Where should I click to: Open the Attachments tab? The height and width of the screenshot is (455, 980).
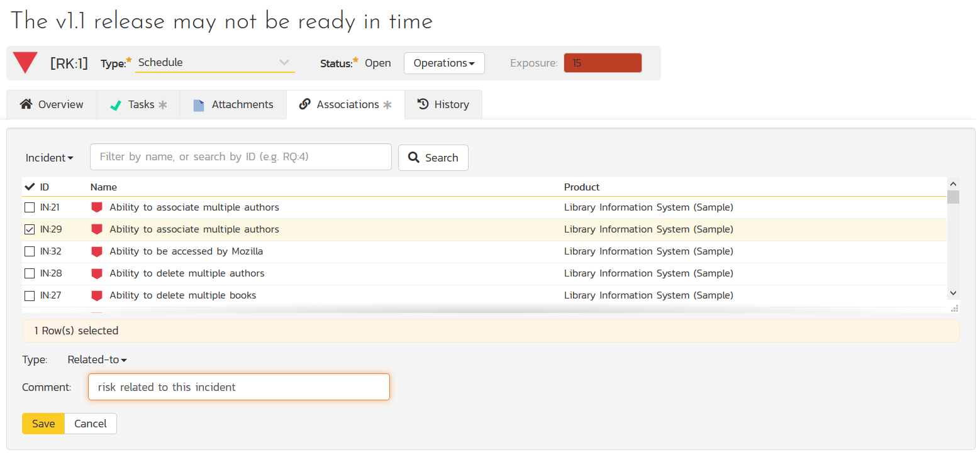click(233, 104)
